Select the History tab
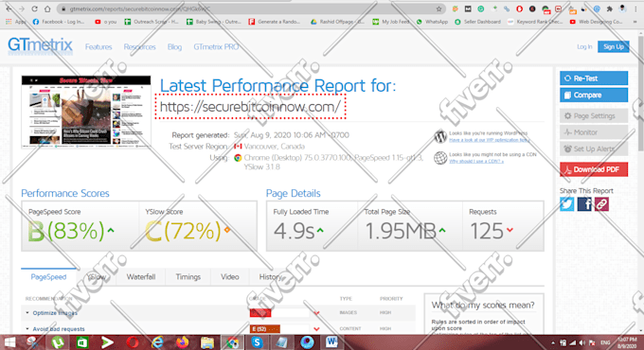Image resolution: width=644 pixels, height=350 pixels. [270, 277]
